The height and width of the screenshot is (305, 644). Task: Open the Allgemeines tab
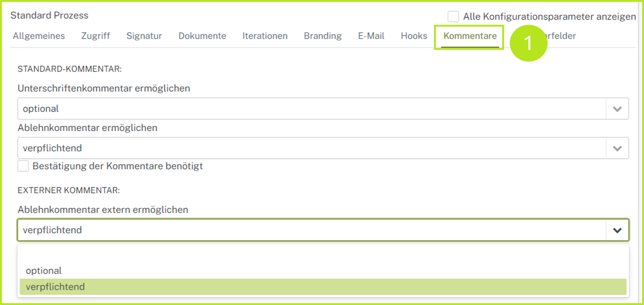click(39, 36)
